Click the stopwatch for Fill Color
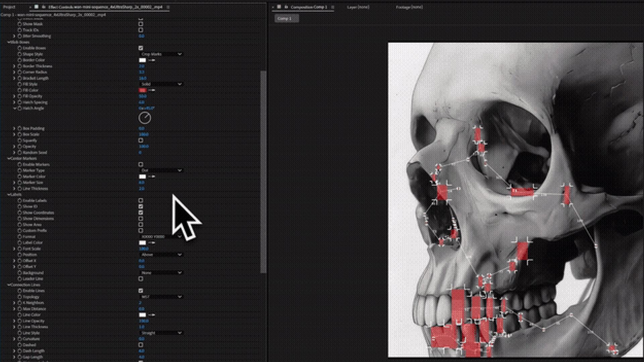This screenshot has height=362, width=644. click(x=19, y=90)
